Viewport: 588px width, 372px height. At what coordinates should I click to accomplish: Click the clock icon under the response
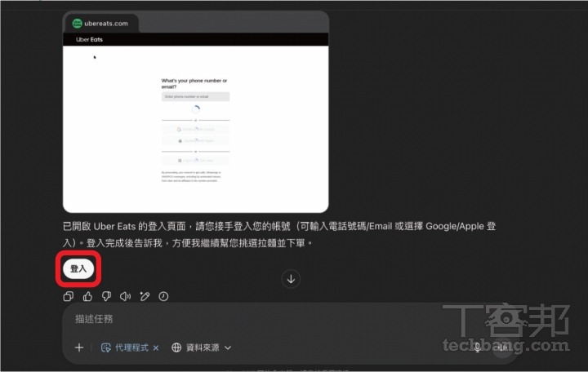[x=163, y=296]
